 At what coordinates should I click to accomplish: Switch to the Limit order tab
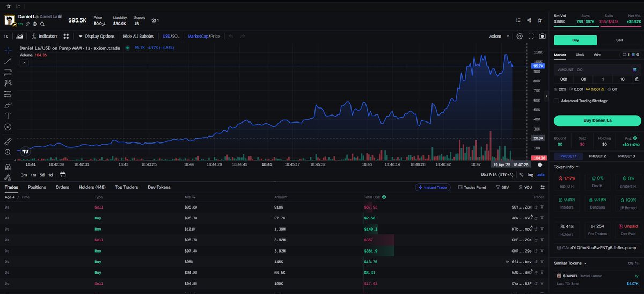click(x=580, y=55)
